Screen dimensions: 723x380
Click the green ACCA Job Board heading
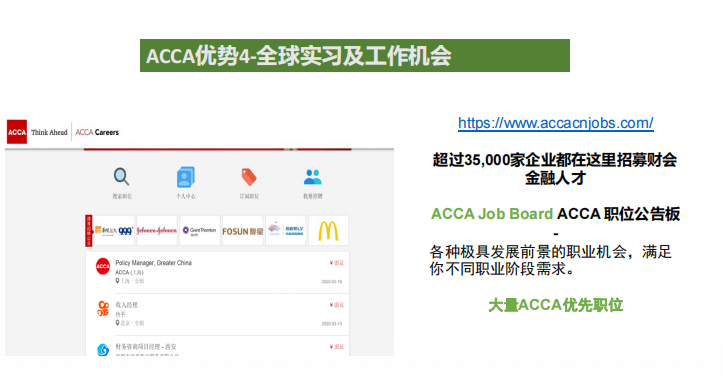point(492,214)
